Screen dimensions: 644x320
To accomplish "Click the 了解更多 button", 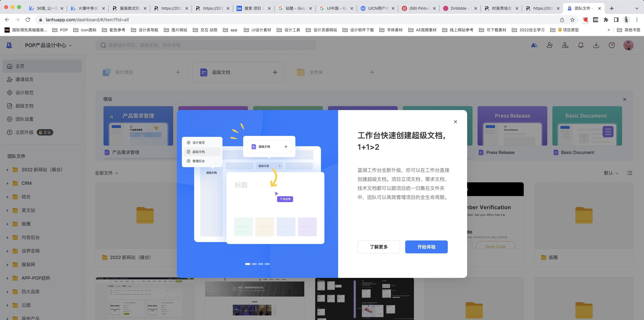I will (378, 247).
